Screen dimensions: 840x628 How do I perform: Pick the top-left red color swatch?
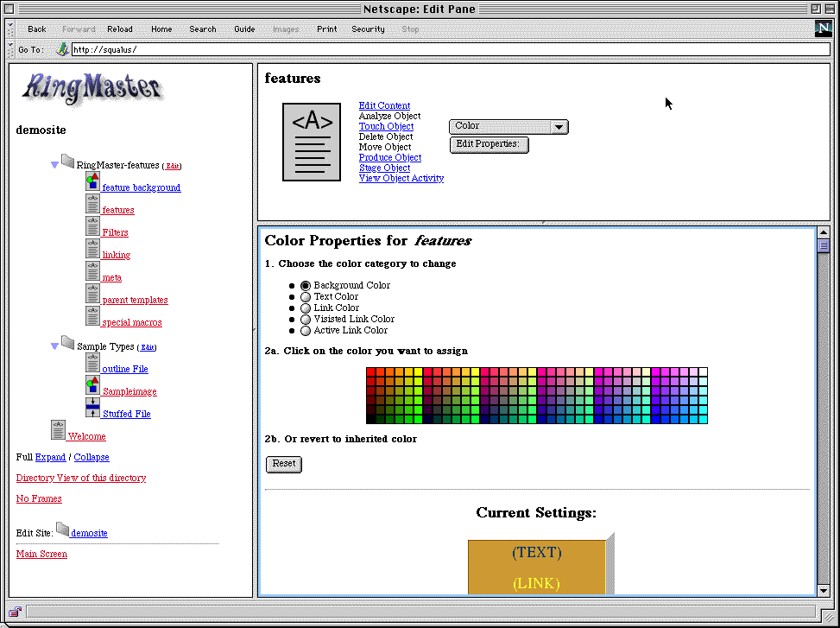(370, 372)
